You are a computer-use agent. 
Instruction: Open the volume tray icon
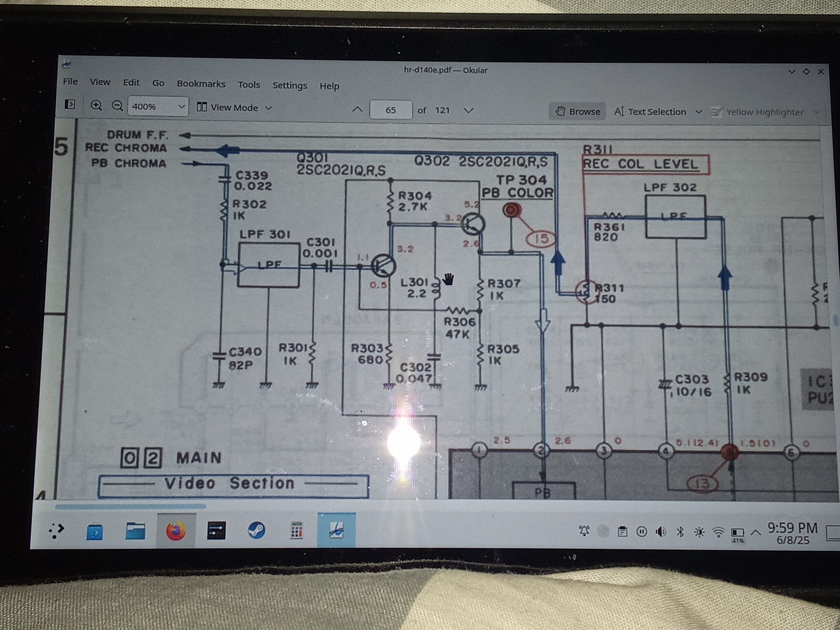[x=661, y=532]
